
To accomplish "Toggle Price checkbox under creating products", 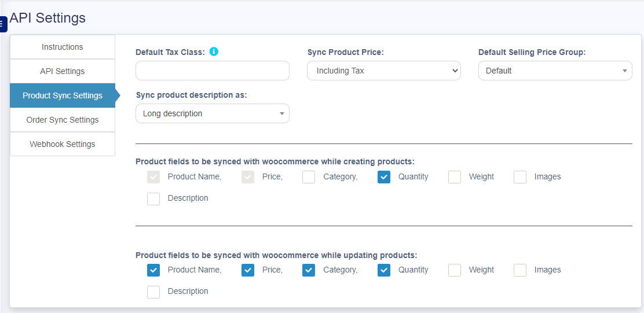I will pos(248,177).
